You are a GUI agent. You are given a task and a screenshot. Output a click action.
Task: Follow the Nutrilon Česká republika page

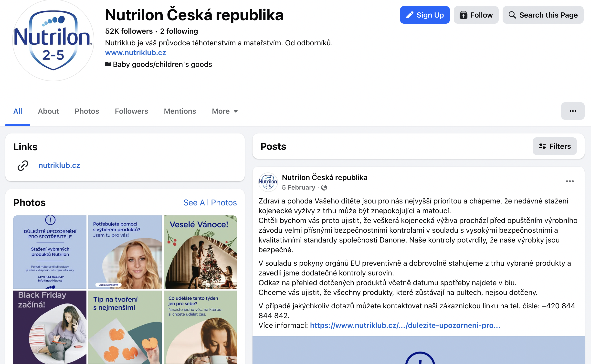click(476, 15)
